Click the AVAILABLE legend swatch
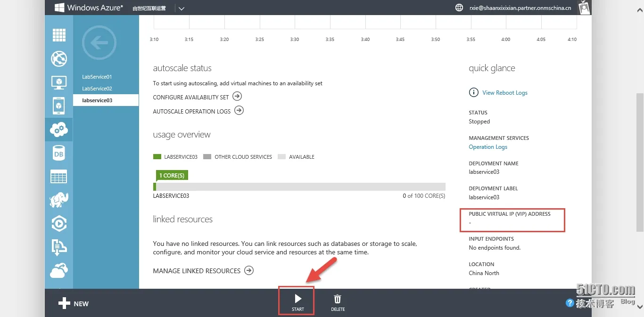Image resolution: width=644 pixels, height=317 pixels. coord(281,157)
